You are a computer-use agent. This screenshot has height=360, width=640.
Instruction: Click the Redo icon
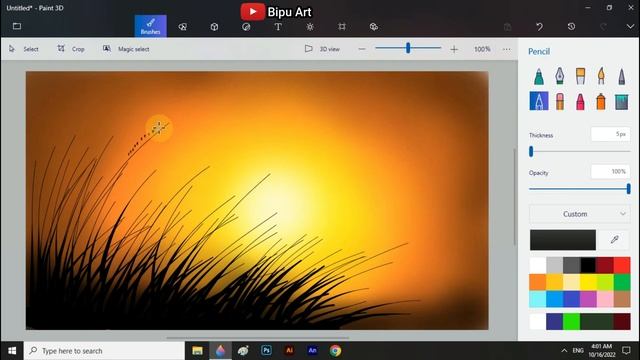coord(603,27)
